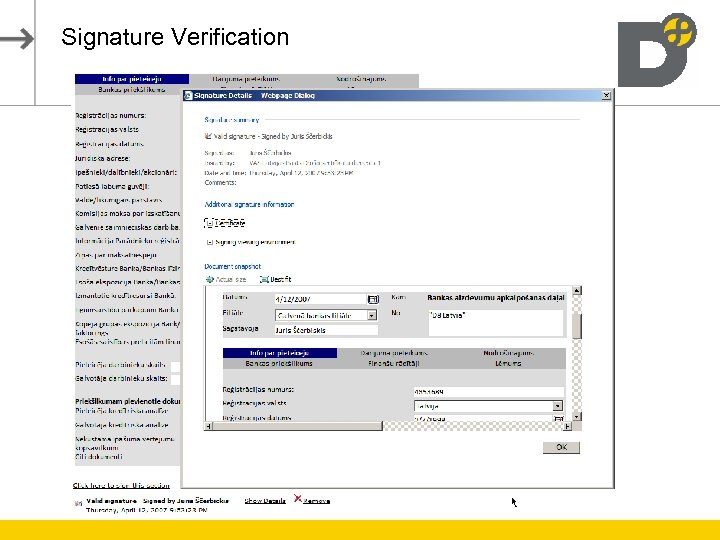Open the Filiāle dropdown in snapshot
Screen dimensions: 720x540
372,315
